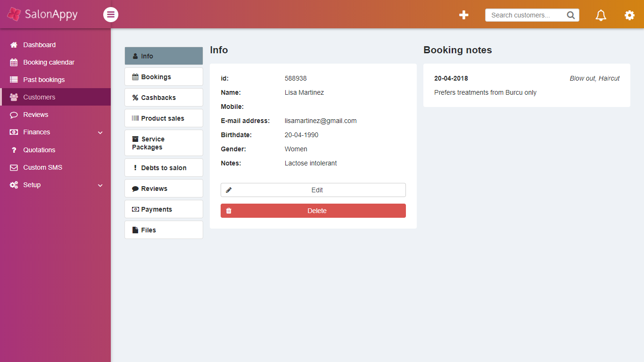
Task: Open the Bookings tab
Action: tap(164, 77)
